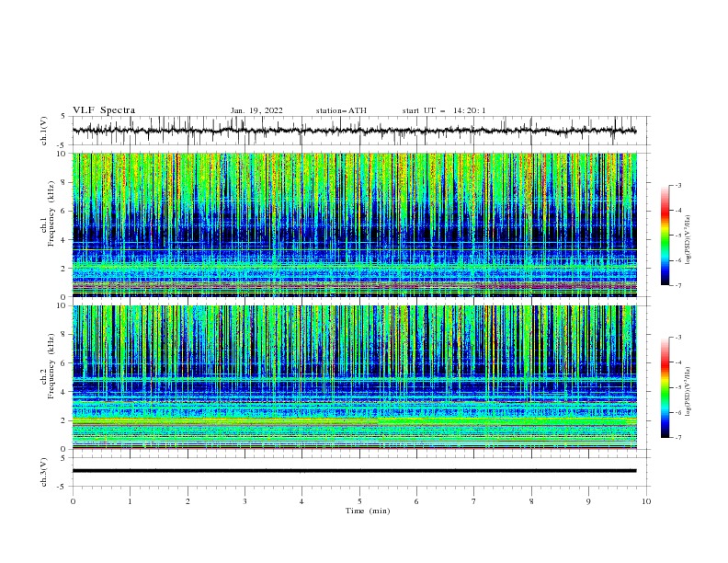
Task: Click the ch.2 Frequency (kHz) axis label
Action: tap(48, 365)
